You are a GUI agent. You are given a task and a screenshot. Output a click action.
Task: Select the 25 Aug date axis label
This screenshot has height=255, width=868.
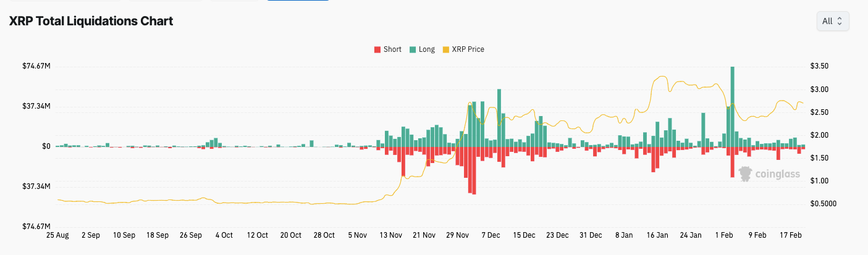pyautogui.click(x=57, y=235)
